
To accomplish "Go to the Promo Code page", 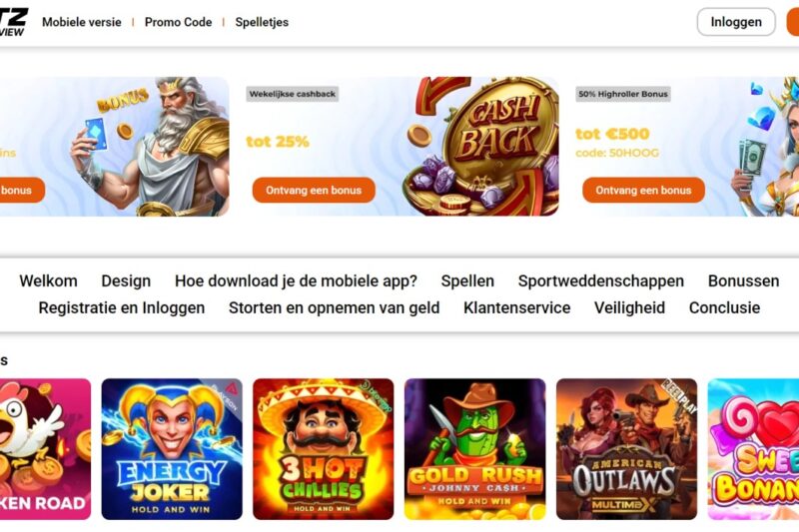I will 179,22.
